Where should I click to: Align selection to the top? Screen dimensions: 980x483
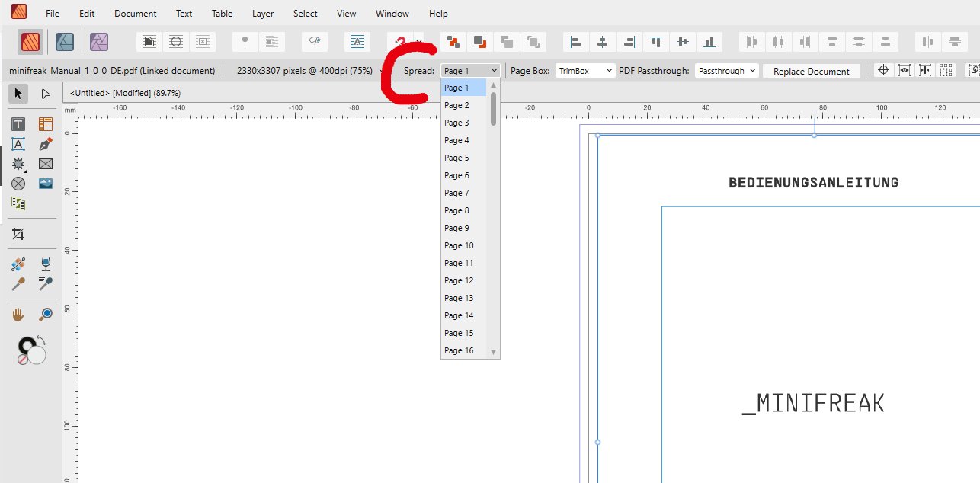click(656, 42)
